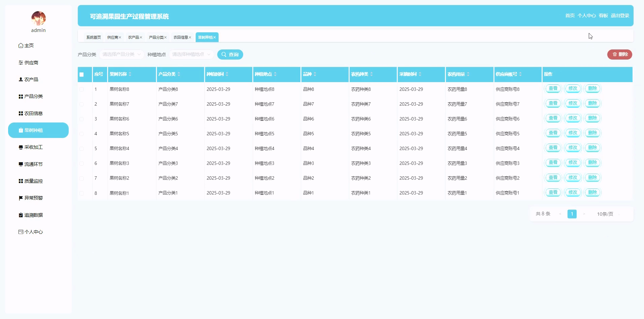This screenshot has height=319, width=644.
Task: Click the 追溯数据 checklist icon in sidebar
Action: [x=21, y=215]
